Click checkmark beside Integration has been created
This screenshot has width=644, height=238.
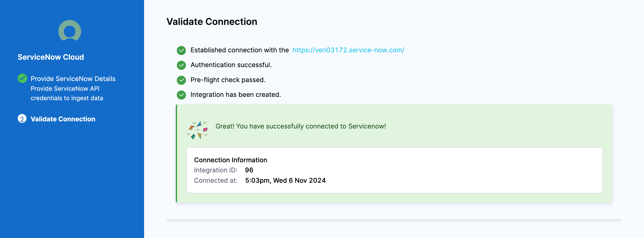(x=181, y=95)
